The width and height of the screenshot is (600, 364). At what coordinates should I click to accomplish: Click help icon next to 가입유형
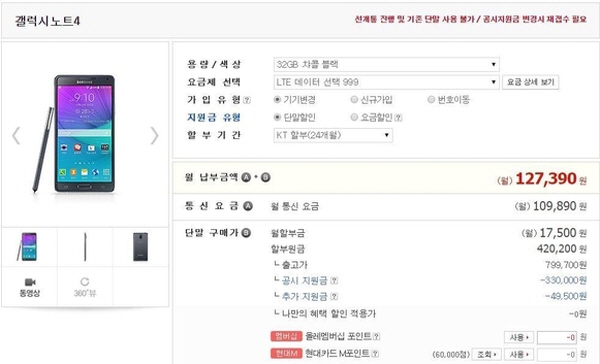click(x=247, y=100)
